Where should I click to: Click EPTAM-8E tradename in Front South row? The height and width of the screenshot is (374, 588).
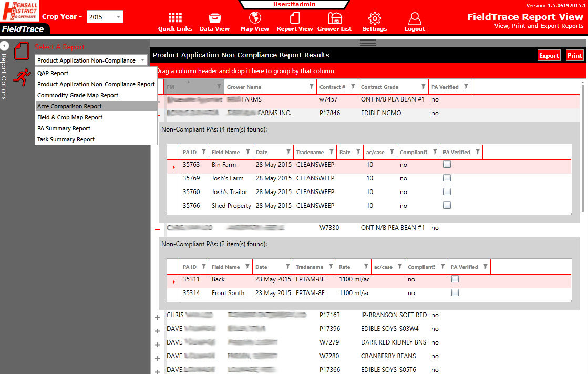(310, 293)
